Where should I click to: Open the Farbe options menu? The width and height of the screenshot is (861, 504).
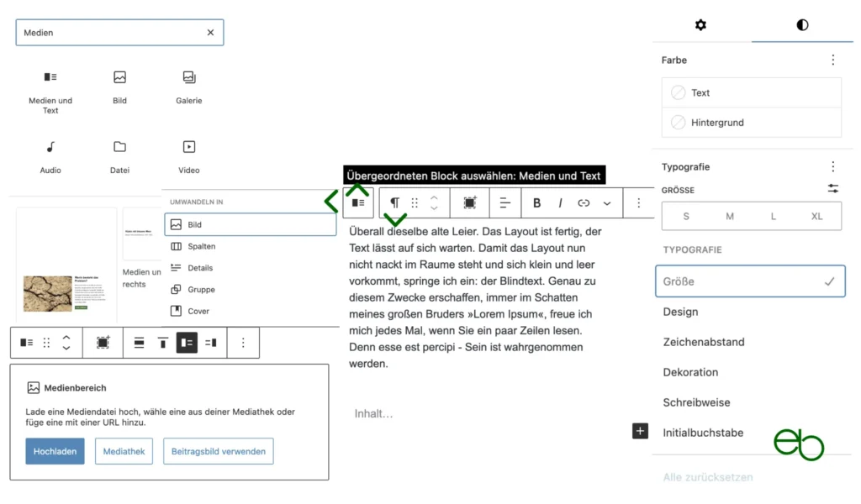833,60
